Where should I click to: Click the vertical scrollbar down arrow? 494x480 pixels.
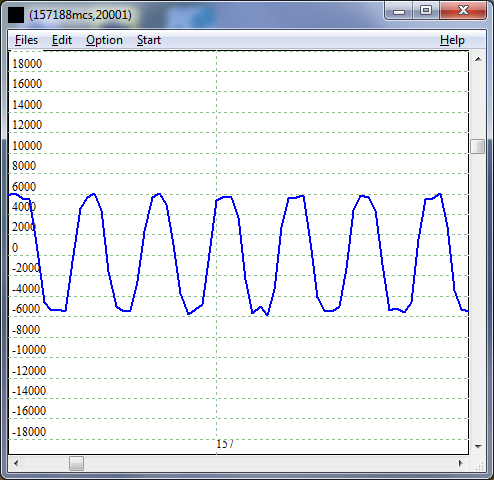click(478, 446)
